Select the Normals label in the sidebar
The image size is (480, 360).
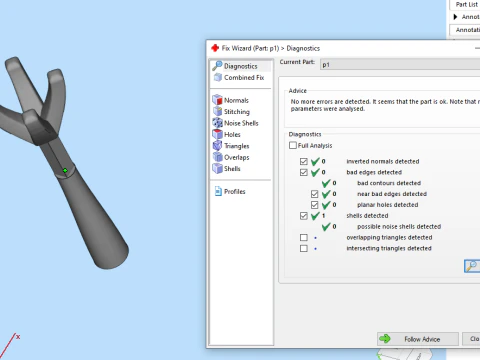[x=236, y=100]
